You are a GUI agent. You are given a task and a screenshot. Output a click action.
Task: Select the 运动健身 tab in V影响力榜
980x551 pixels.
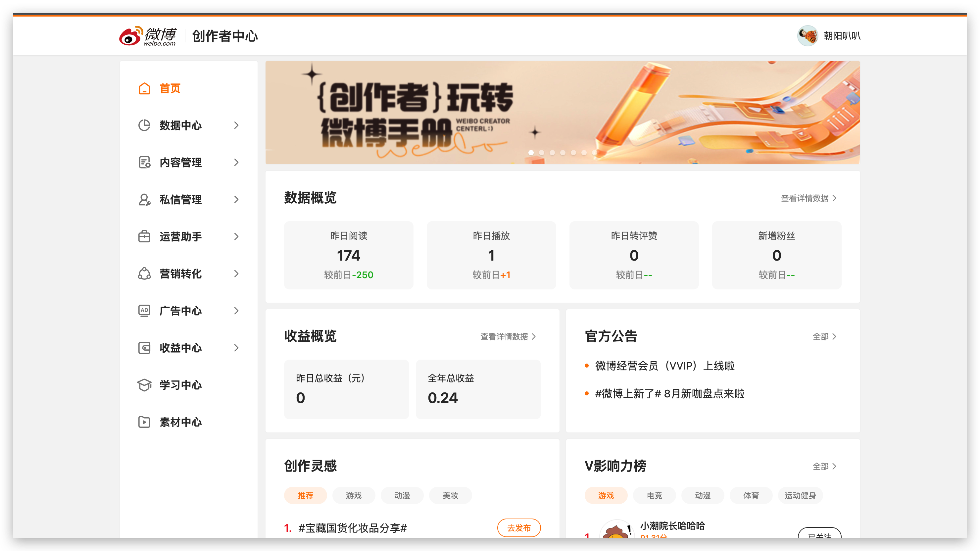pos(800,495)
